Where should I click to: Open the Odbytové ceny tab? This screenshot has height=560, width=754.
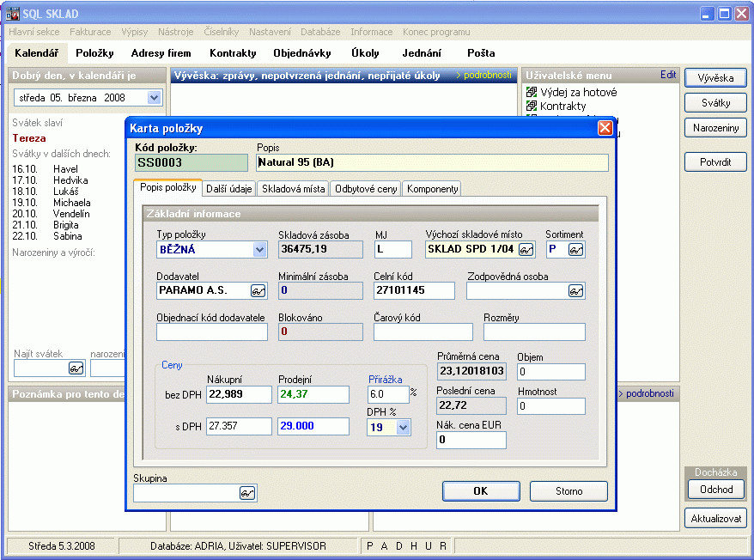pyautogui.click(x=366, y=189)
